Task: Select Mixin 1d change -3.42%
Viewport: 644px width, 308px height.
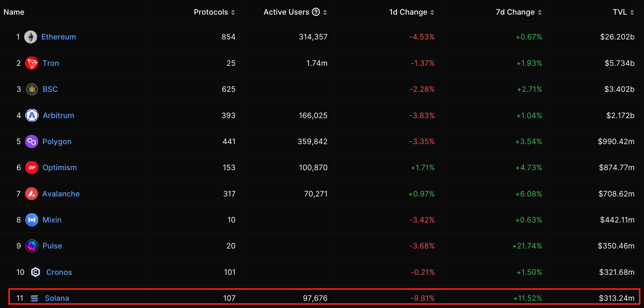Action: [422, 220]
